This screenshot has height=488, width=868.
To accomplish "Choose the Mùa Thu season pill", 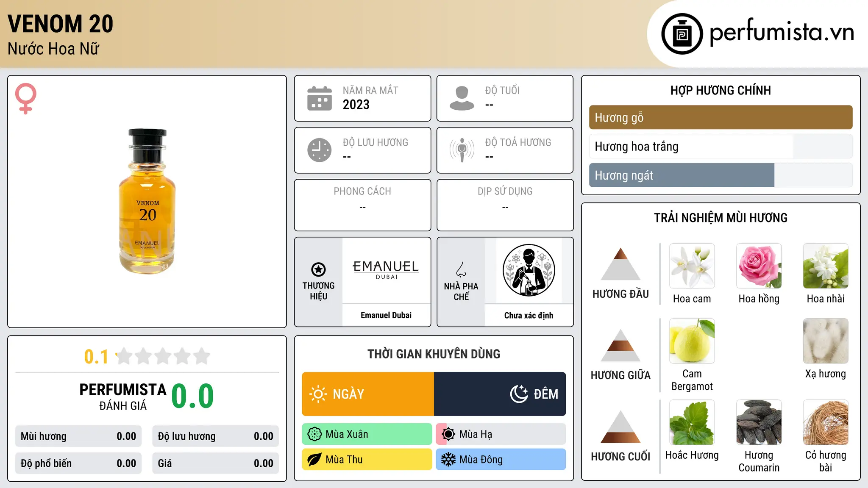I will tap(367, 460).
